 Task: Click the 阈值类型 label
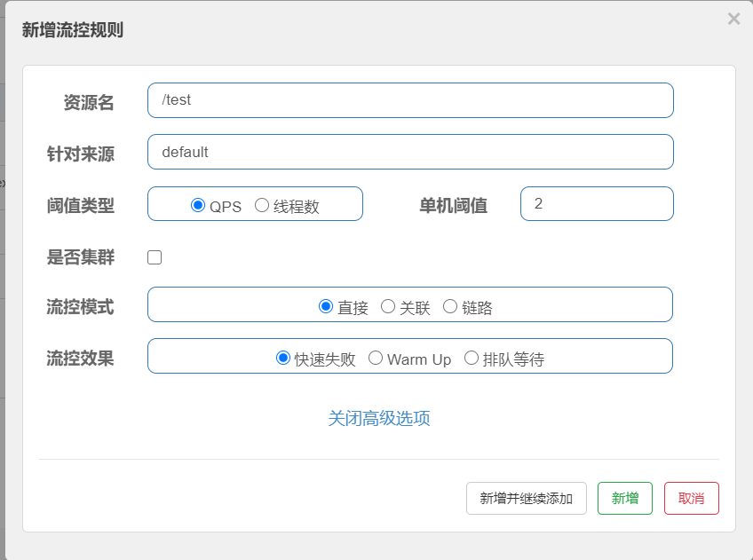coord(81,205)
